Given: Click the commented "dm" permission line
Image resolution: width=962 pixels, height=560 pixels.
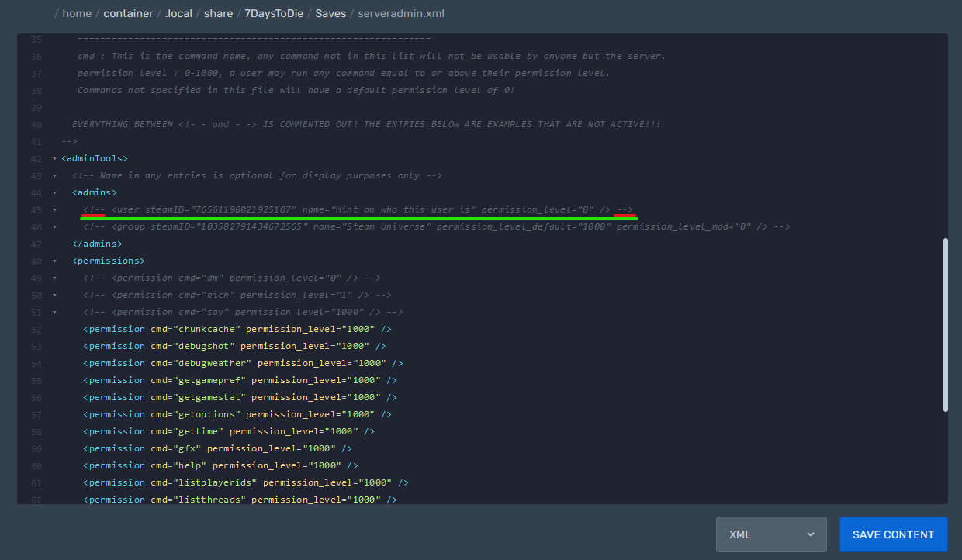Looking at the screenshot, I should point(232,278).
